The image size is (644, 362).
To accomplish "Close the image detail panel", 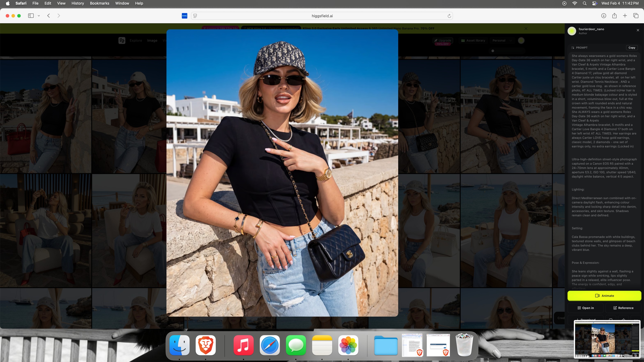I will click(x=638, y=30).
